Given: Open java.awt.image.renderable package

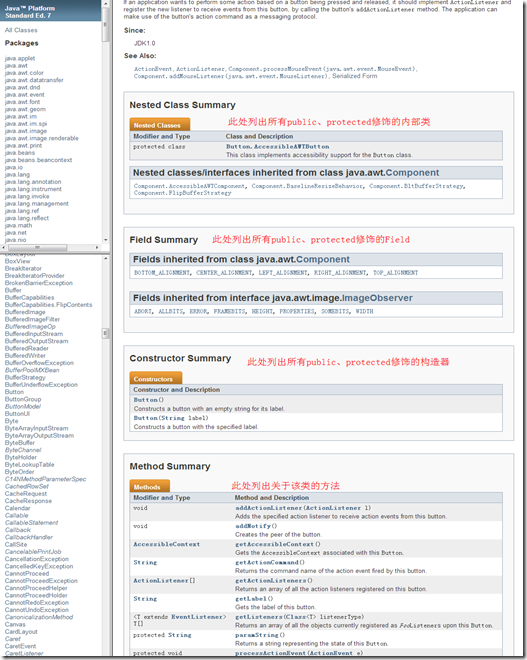Looking at the screenshot, I should click(41, 138).
